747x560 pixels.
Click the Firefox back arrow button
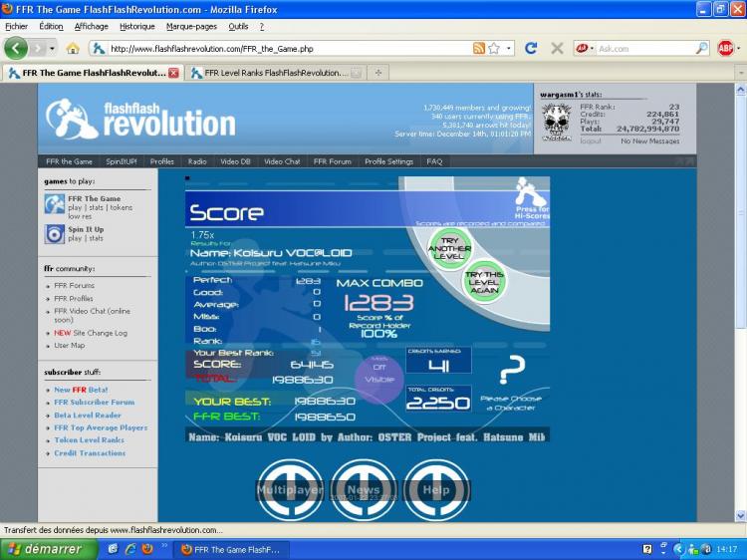tap(16, 48)
